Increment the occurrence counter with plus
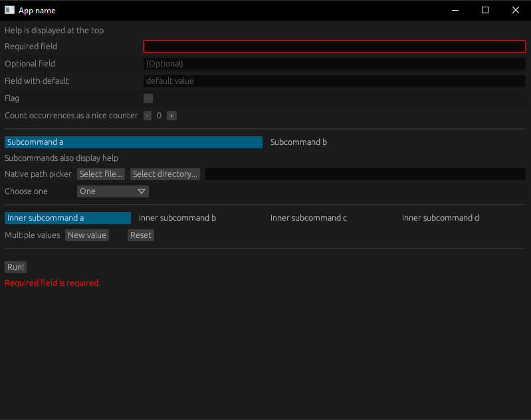This screenshot has height=420, width=531. coord(171,116)
